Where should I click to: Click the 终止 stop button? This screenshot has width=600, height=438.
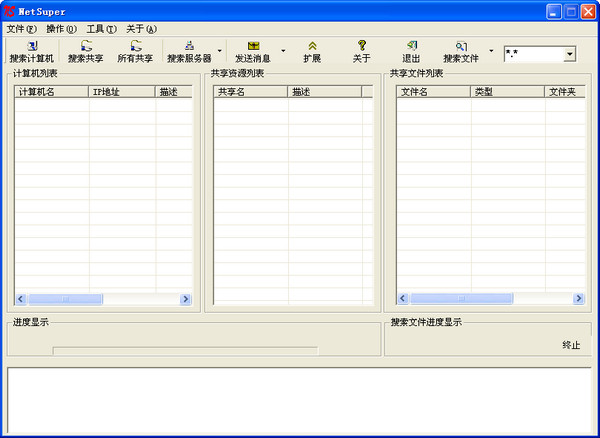click(x=571, y=345)
